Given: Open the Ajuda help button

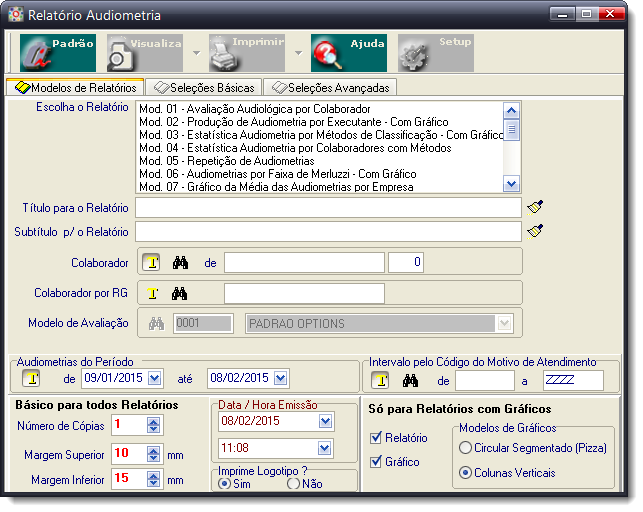Looking at the screenshot, I should point(349,53).
